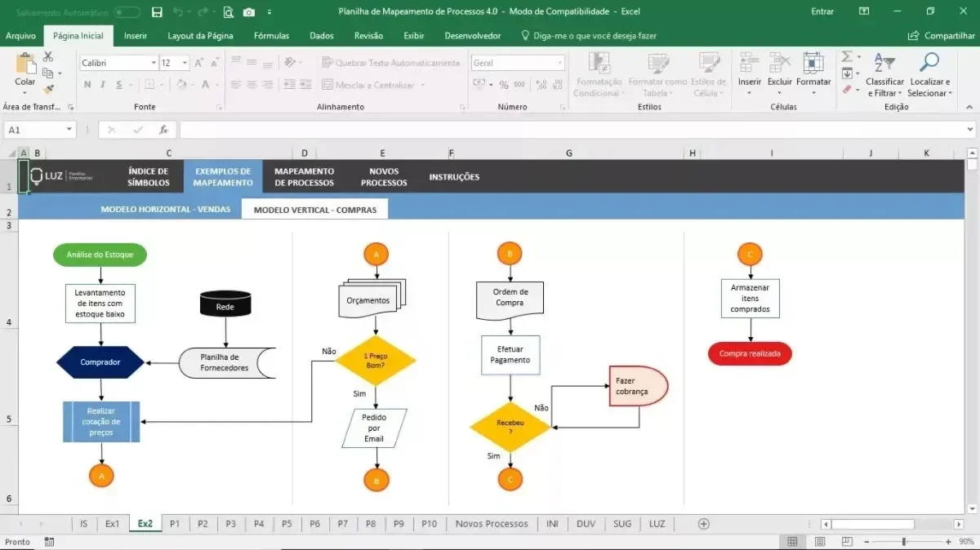Select the Novos Processos sheet tab
Viewport: 980px width, 550px height.
[492, 524]
